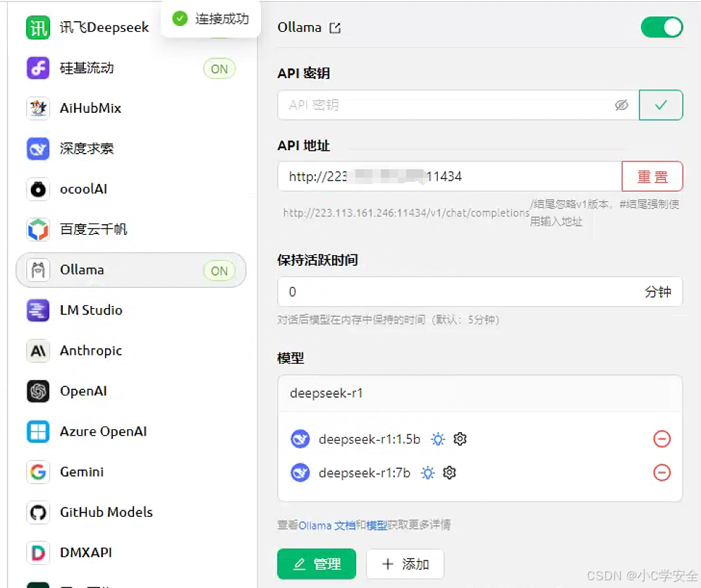Select Anthropic provider in list
The height and width of the screenshot is (588, 701).
(x=131, y=350)
